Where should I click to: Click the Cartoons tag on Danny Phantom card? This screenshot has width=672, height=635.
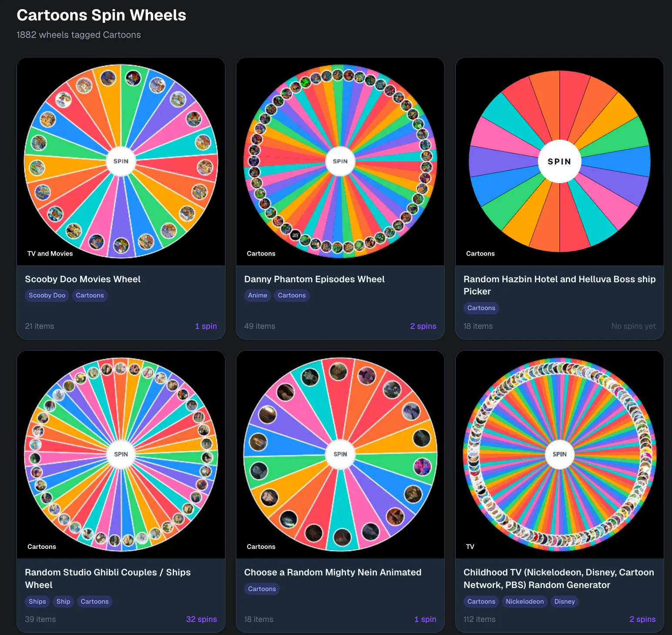click(292, 295)
